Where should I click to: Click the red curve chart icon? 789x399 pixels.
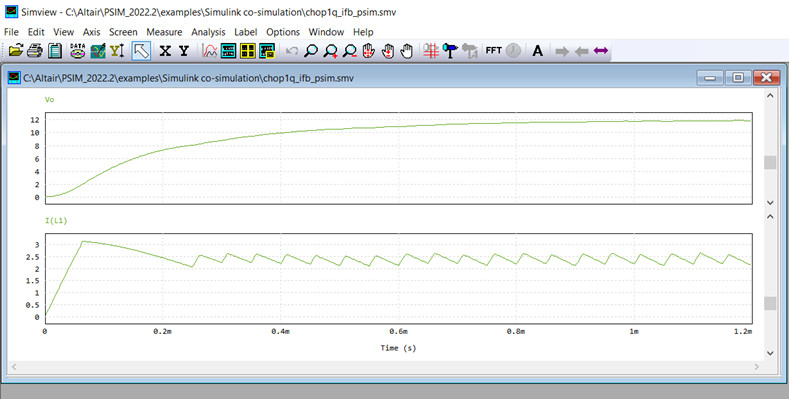coord(209,51)
